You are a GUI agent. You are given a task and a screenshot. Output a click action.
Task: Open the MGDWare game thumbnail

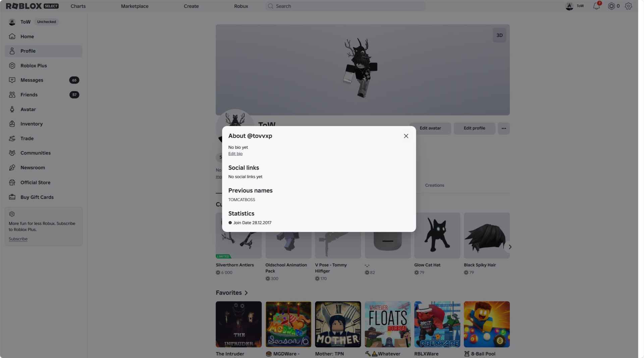pos(288,324)
